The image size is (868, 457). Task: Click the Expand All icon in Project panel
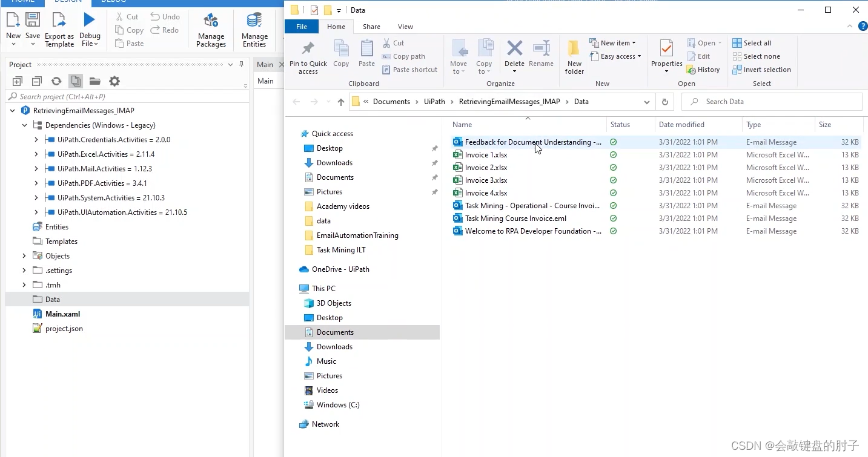(18, 81)
